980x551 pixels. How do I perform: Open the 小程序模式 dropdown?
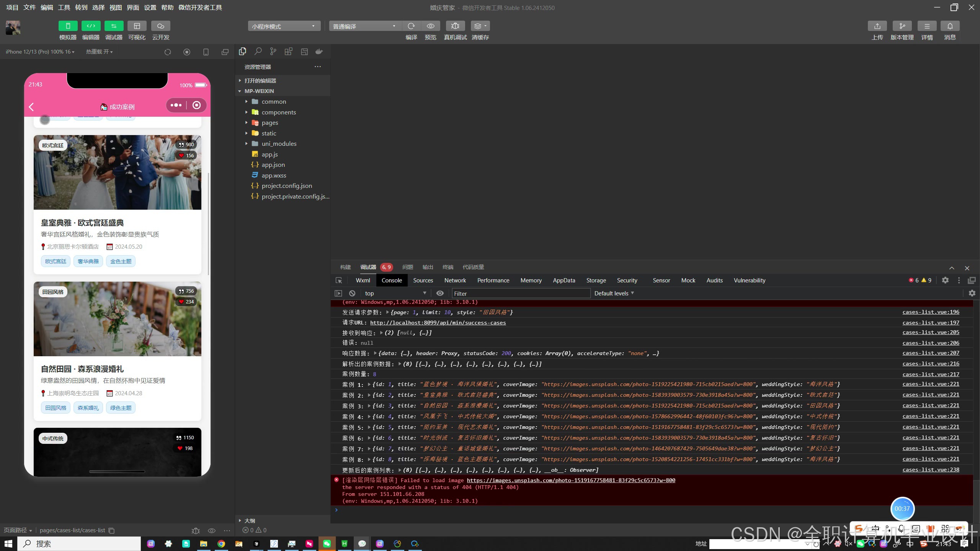click(284, 26)
